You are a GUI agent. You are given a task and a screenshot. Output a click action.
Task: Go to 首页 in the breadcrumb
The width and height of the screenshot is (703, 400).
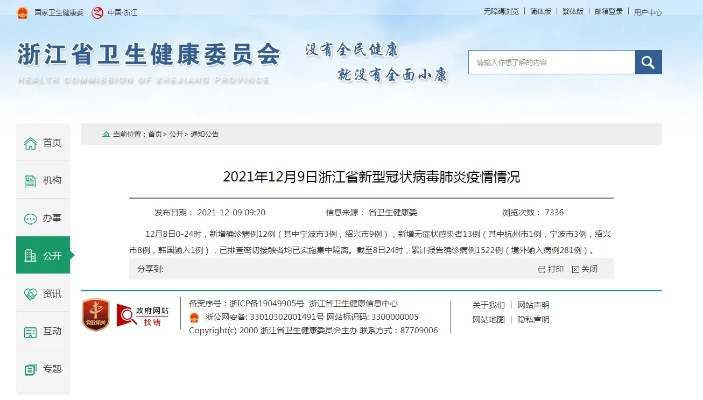click(x=155, y=134)
